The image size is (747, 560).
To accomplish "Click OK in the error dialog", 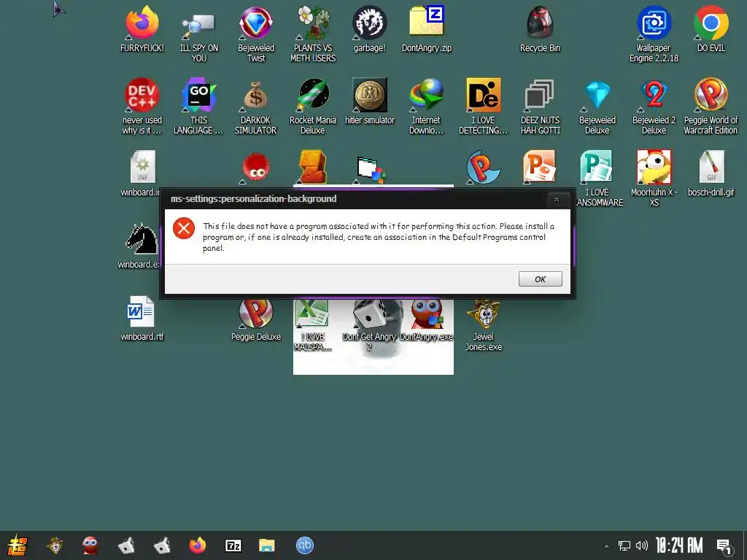I will click(541, 279).
